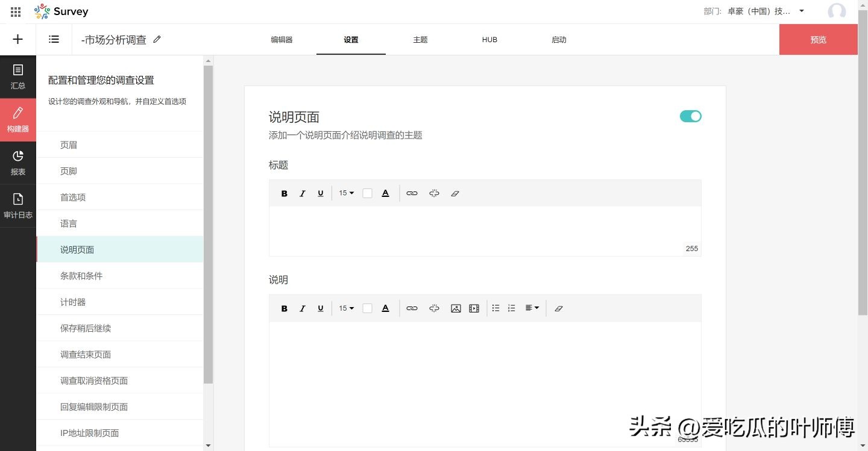Expand the text alignment dropdown

coord(531,308)
